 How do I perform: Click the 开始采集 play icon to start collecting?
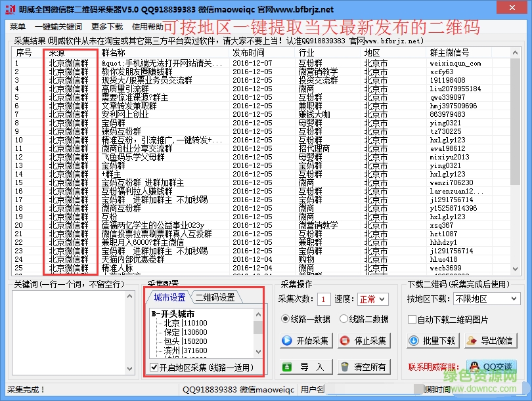(x=288, y=340)
